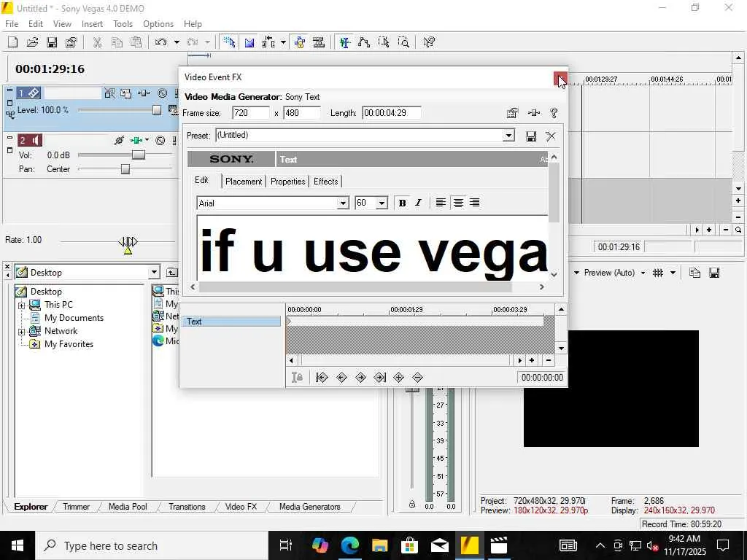This screenshot has width=747, height=560.
Task: Mute video track 1
Action: 163,93
